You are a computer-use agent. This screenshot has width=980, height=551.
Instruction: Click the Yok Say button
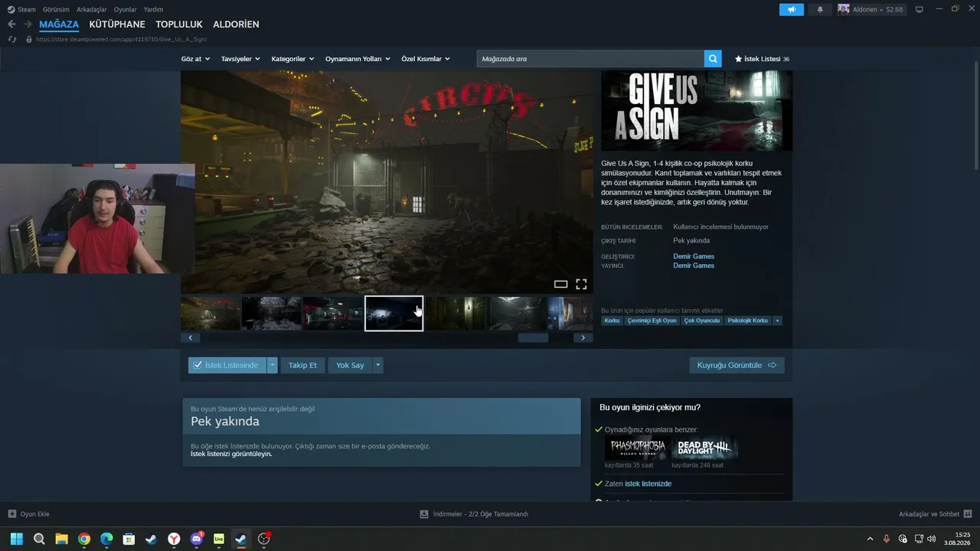(x=350, y=365)
